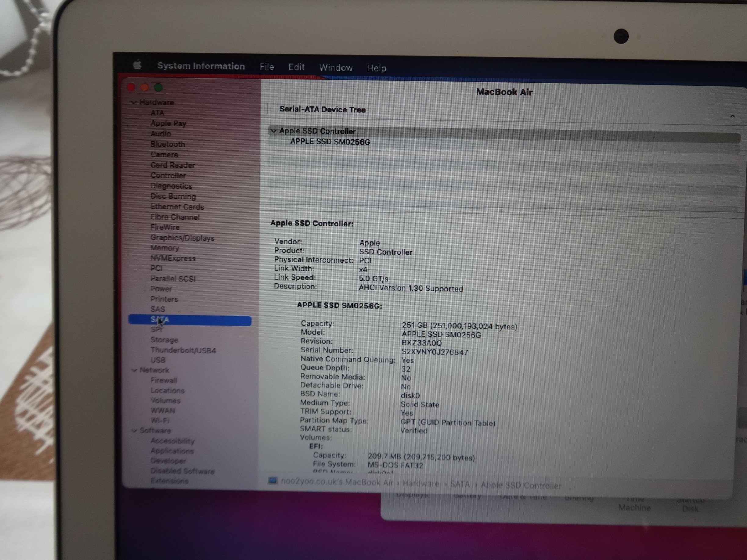Select PCI in the sidebar

coord(156,268)
